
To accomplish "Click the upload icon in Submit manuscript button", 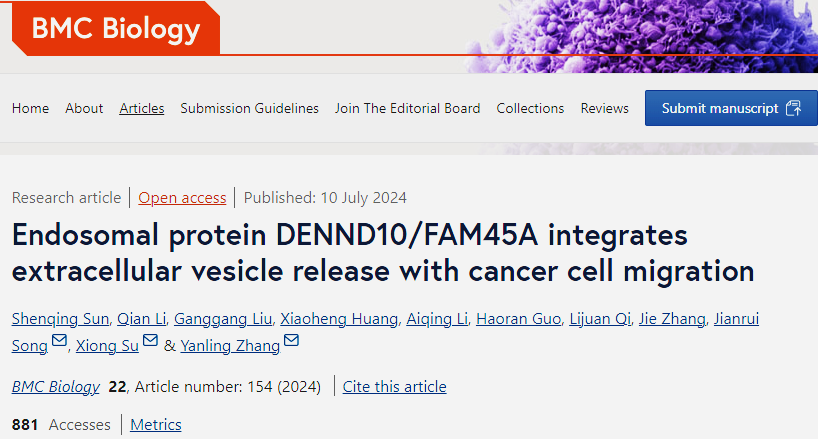I will point(793,108).
